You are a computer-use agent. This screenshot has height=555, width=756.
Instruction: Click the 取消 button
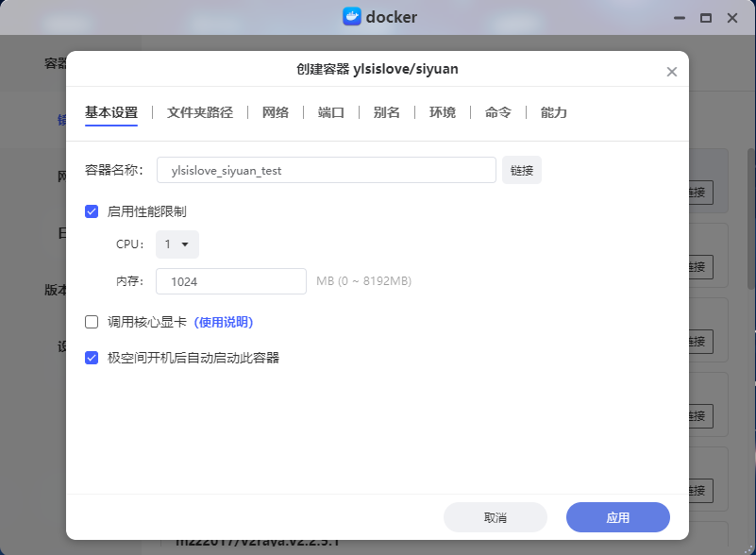(x=495, y=517)
